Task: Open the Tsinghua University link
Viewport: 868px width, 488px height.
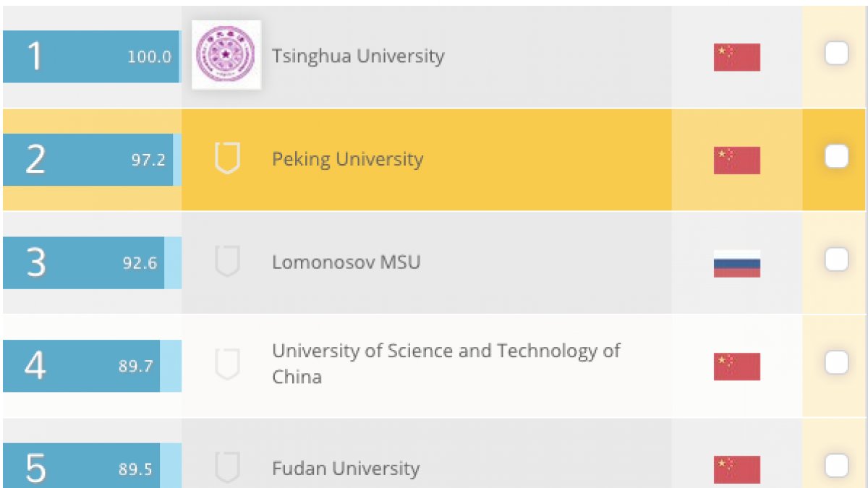Action: point(358,56)
